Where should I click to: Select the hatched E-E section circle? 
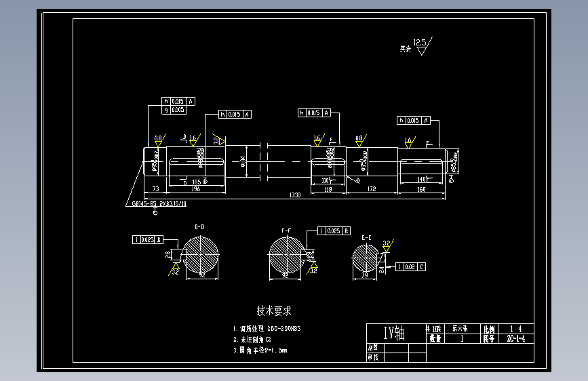click(x=366, y=258)
